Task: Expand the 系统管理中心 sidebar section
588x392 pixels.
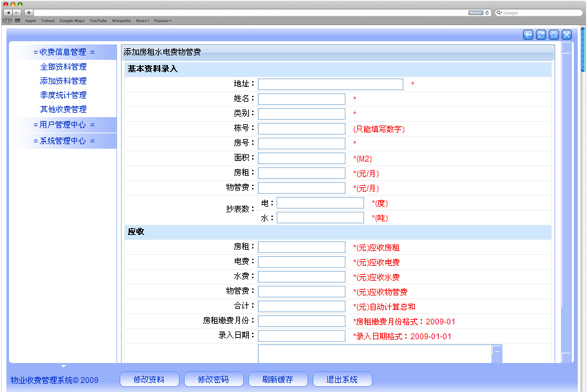Action: (64, 141)
